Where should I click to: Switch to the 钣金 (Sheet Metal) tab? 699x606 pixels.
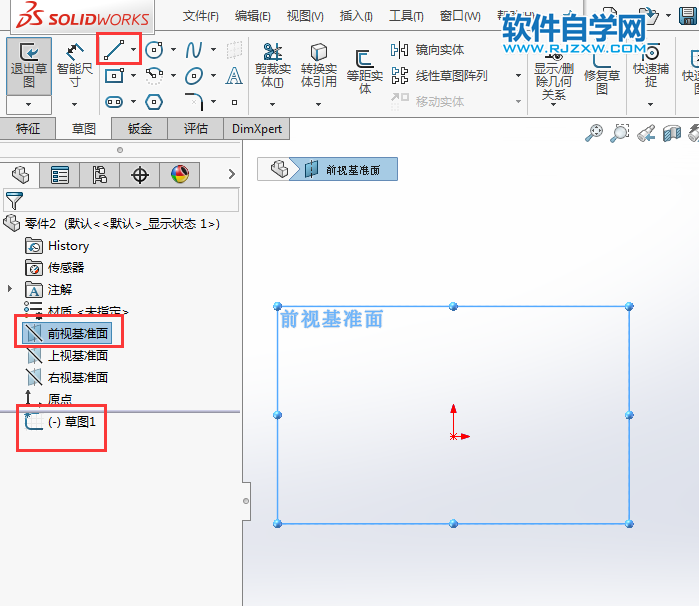click(x=140, y=129)
